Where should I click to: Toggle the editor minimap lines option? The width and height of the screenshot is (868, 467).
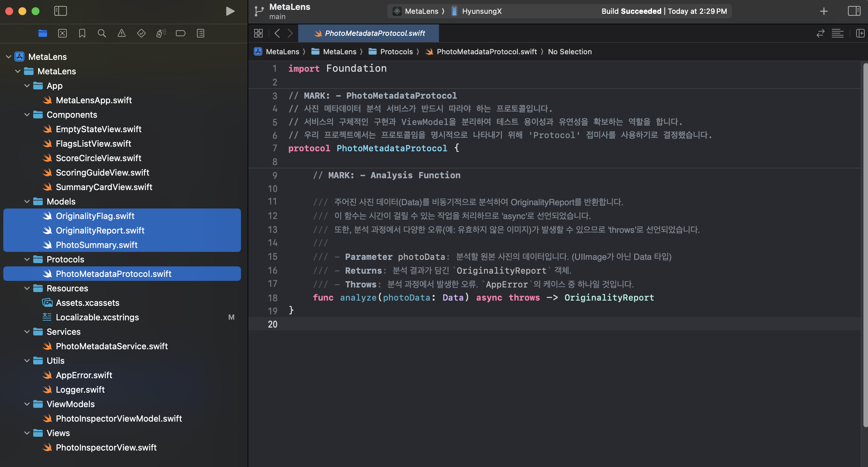pos(837,33)
